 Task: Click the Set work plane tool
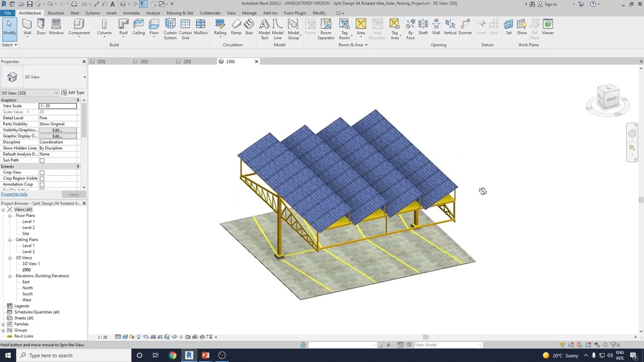pyautogui.click(x=509, y=27)
